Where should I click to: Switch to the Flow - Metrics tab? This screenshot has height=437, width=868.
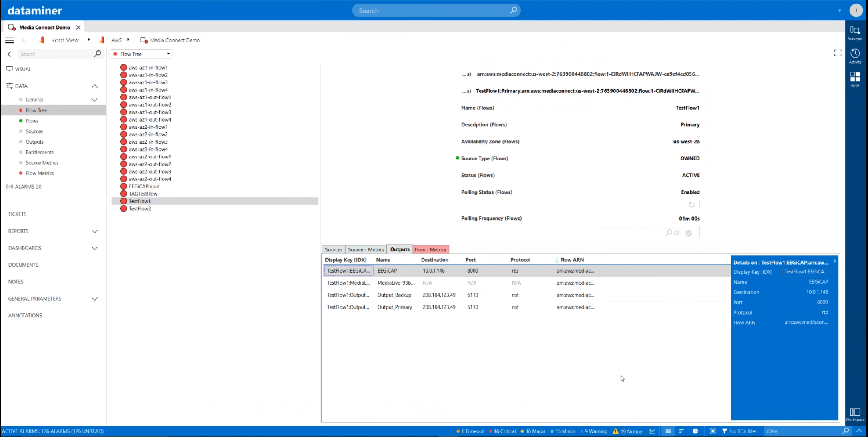point(430,249)
